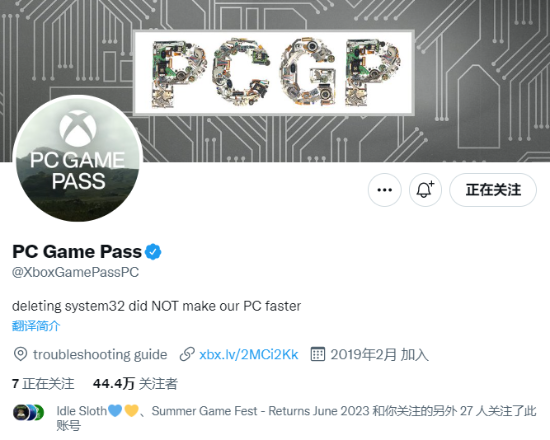Open the 44.4万 关注者 followers list
The width and height of the screenshot is (550, 440).
pos(135,384)
